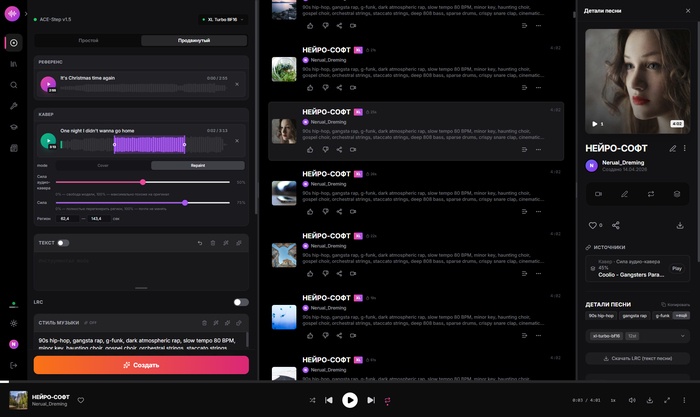Click the playback progress bar above the player

click(x=350, y=382)
